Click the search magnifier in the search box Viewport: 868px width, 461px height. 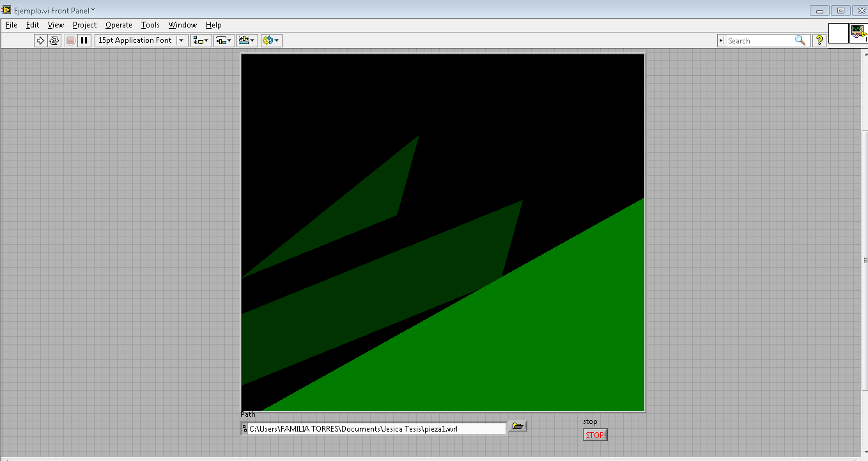[801, 40]
